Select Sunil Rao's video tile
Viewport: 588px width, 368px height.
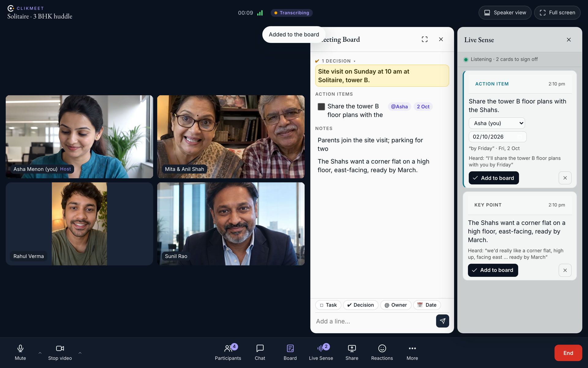231,224
